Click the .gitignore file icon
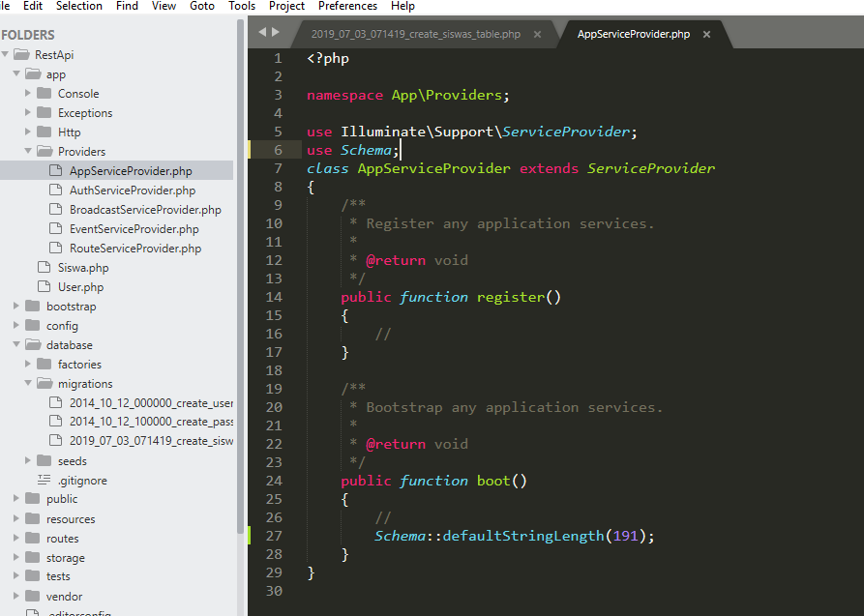 pos(44,481)
